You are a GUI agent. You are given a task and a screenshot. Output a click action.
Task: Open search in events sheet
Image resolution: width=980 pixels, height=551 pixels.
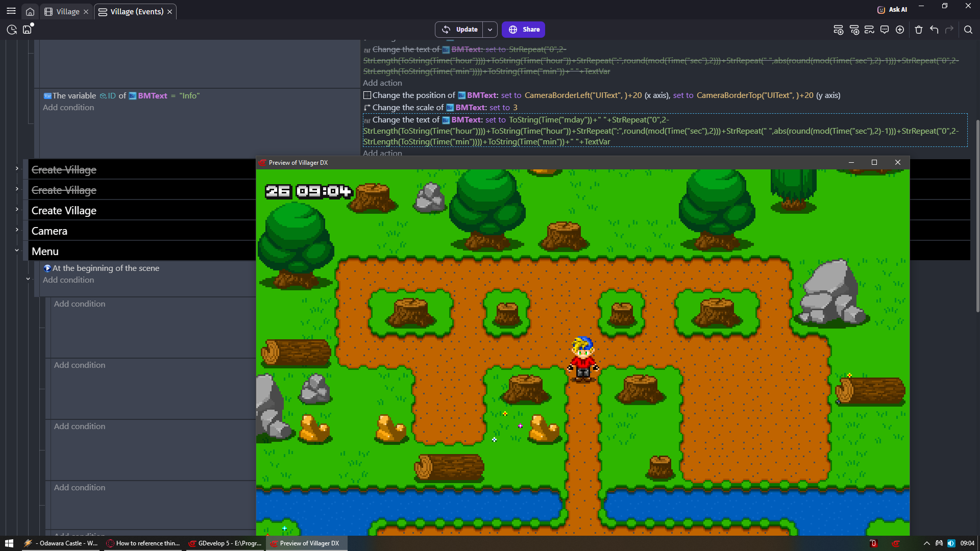tap(968, 30)
